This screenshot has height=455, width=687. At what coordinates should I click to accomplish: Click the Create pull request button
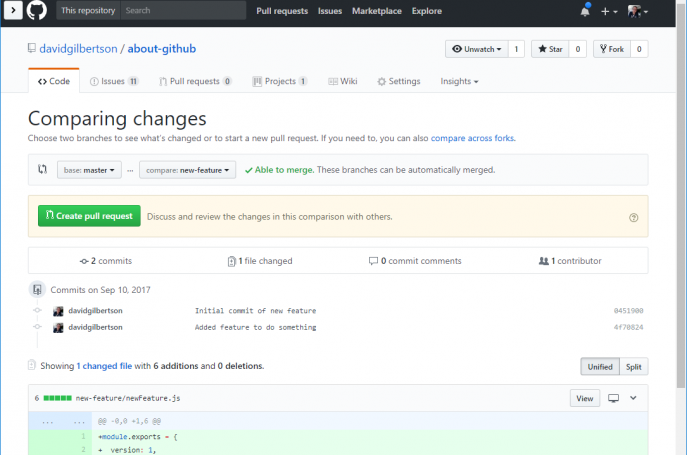pyautogui.click(x=89, y=216)
